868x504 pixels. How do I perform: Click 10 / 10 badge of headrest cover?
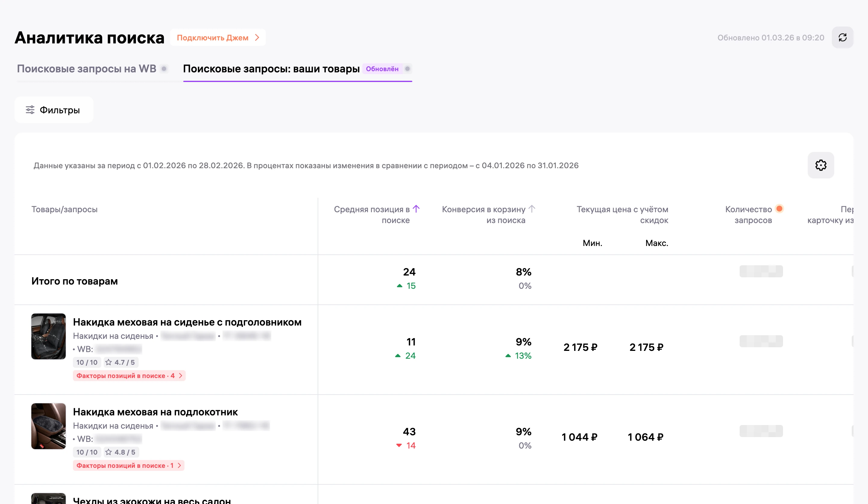click(87, 362)
